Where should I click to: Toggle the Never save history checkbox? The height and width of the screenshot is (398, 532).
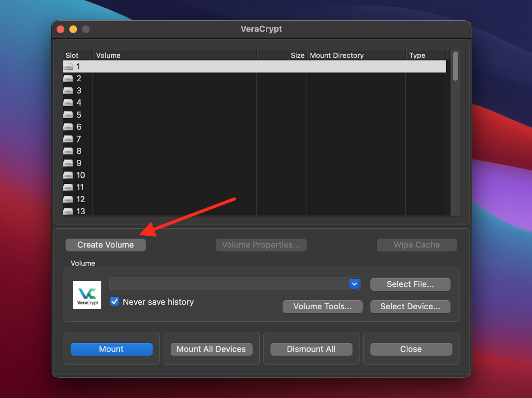tap(115, 302)
